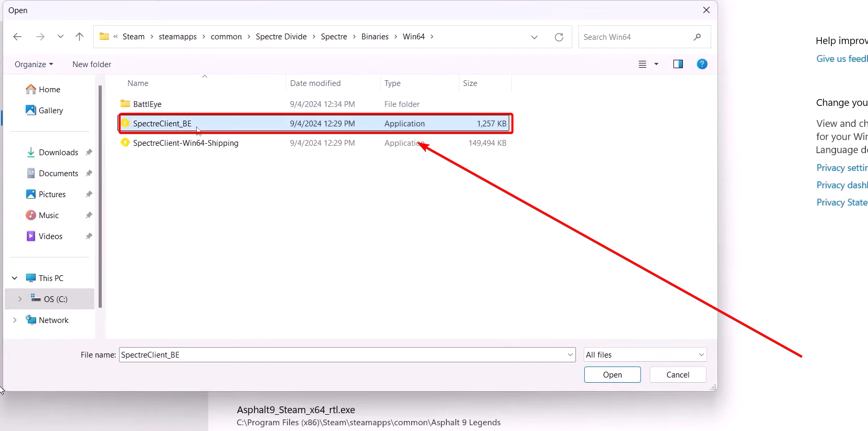Go forward with the right arrow
Image resolution: width=868 pixels, height=431 pixels.
tap(40, 37)
